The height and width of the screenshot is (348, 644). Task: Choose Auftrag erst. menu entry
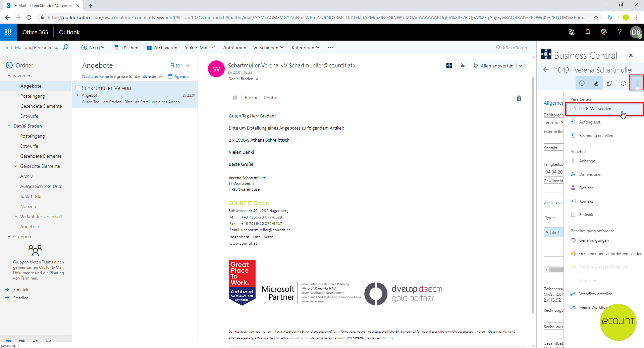(x=604, y=122)
